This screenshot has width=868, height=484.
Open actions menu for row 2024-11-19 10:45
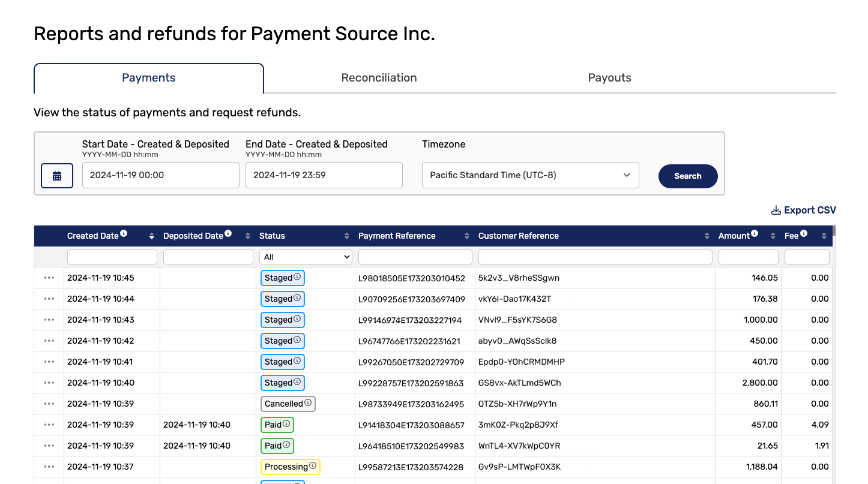49,278
